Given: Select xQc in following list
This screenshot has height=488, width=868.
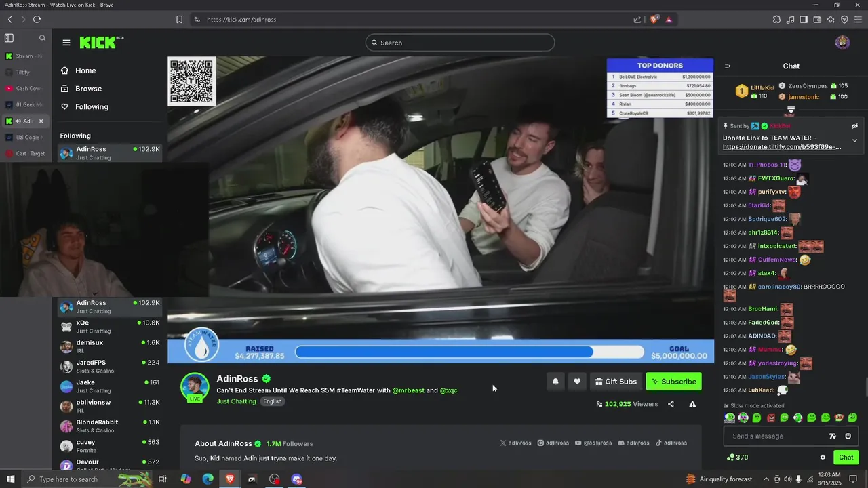Looking at the screenshot, I should click(x=110, y=327).
